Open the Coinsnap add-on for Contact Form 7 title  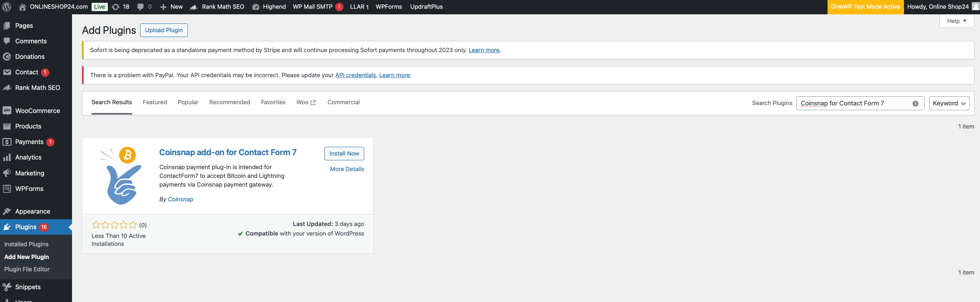coord(228,152)
